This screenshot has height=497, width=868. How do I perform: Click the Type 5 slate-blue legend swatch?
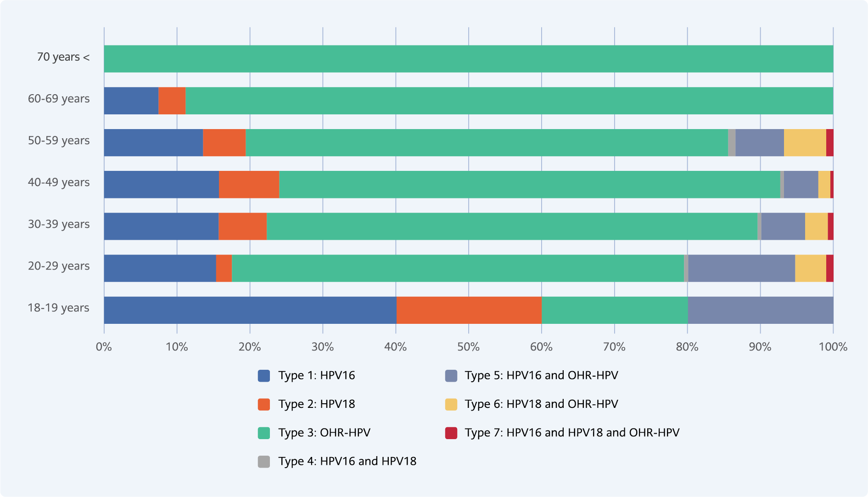[x=451, y=376]
